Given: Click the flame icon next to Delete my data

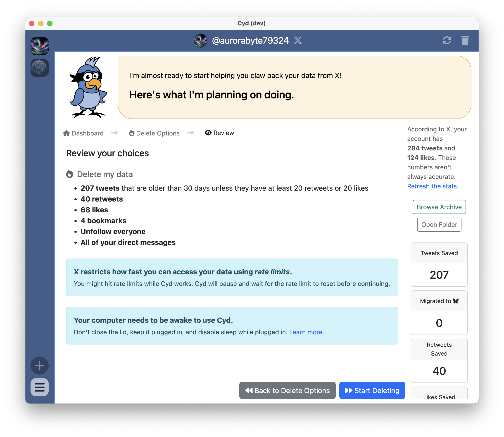Looking at the screenshot, I should pos(70,174).
